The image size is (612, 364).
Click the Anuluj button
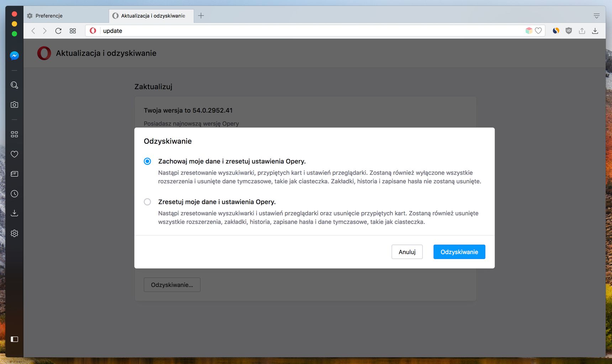coord(407,252)
